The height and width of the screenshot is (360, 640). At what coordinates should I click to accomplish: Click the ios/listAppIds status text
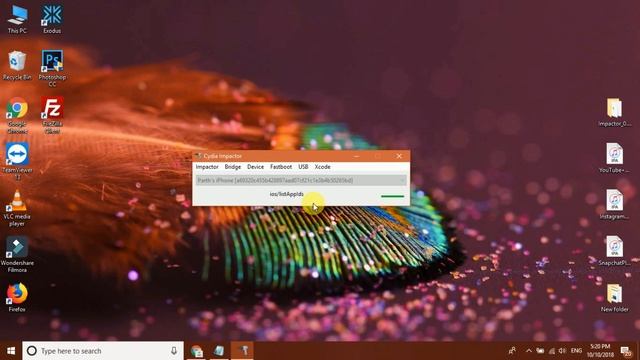click(287, 194)
